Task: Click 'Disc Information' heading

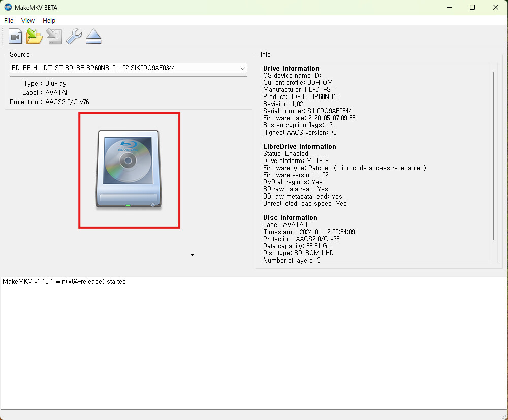Action: tap(290, 217)
